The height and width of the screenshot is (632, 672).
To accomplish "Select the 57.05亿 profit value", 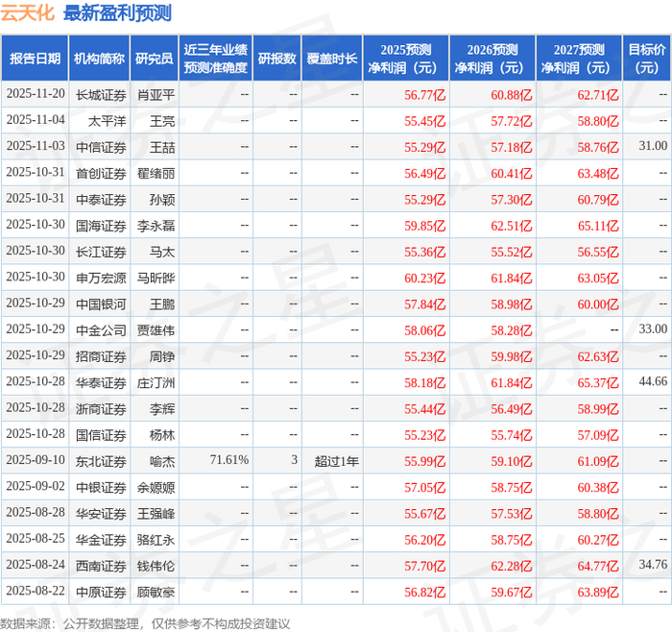I will [x=424, y=488].
